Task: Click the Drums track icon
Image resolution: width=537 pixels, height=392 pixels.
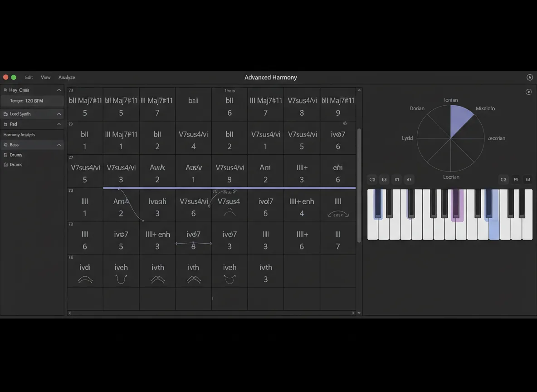Action: point(5,155)
